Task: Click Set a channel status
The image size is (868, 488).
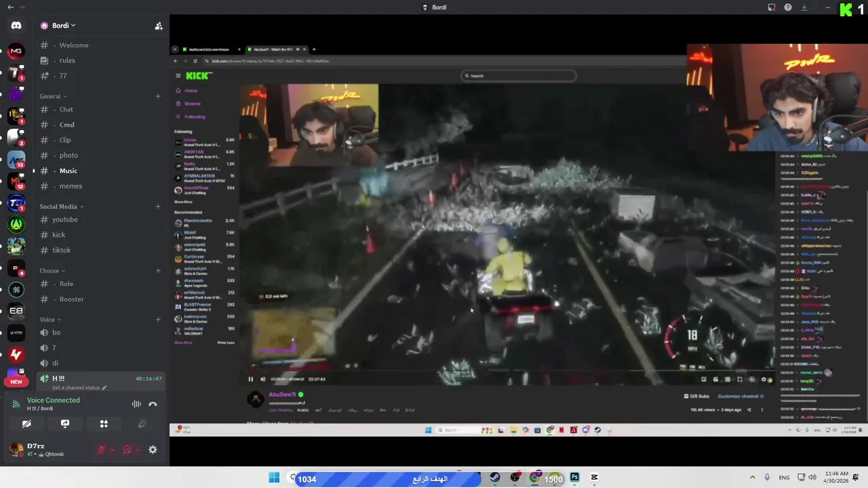Action: point(79,388)
